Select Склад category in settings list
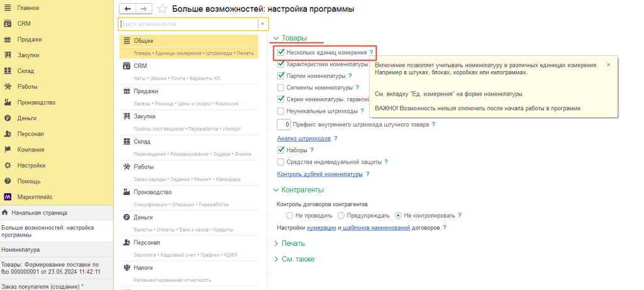Viewport: 644px width, 290px height. point(189,147)
